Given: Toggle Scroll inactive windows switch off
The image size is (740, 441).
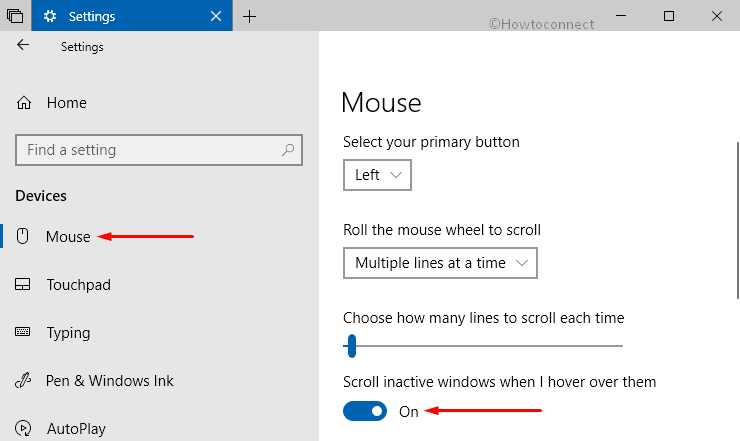Looking at the screenshot, I should tap(365, 411).
